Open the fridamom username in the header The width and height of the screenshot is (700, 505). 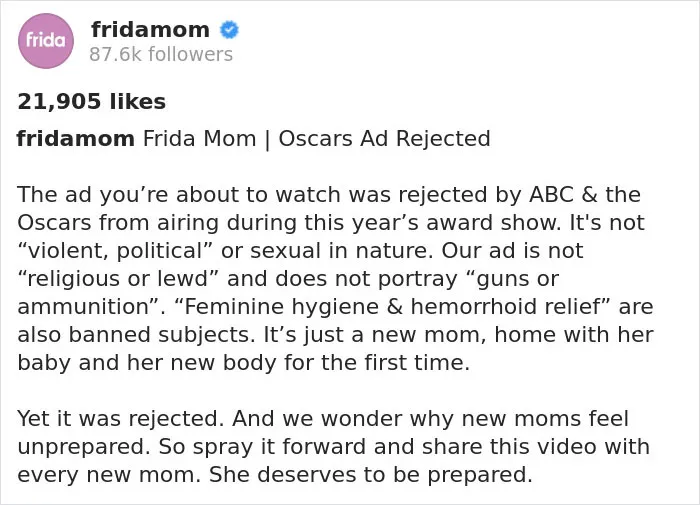click(x=150, y=30)
